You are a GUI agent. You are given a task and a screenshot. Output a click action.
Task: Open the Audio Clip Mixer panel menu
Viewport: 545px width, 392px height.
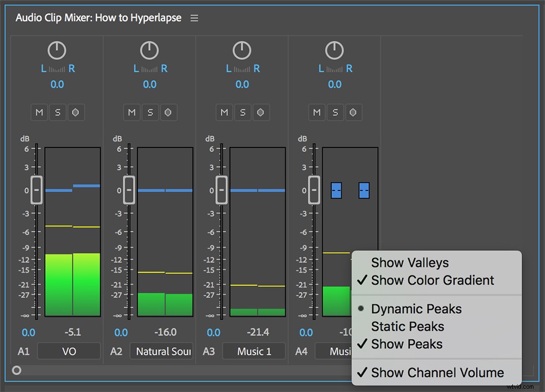point(194,17)
